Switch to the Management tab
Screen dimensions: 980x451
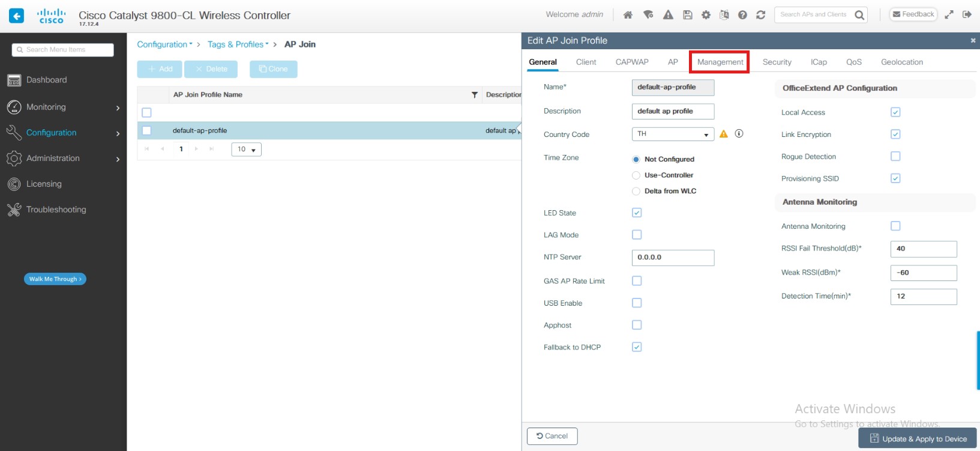720,62
